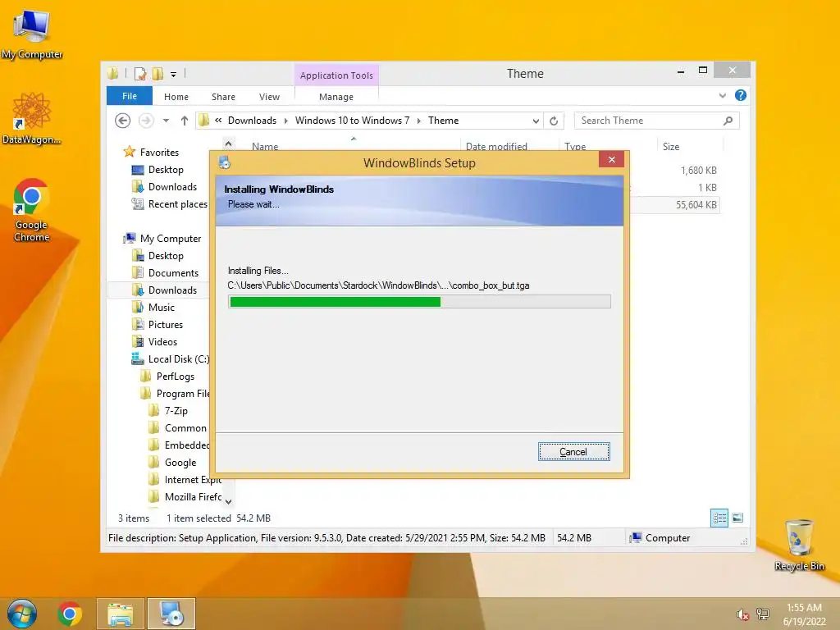Screen dimensions: 840x630
Task: Open Downloads under Favorites
Action: pyautogui.click(x=172, y=187)
